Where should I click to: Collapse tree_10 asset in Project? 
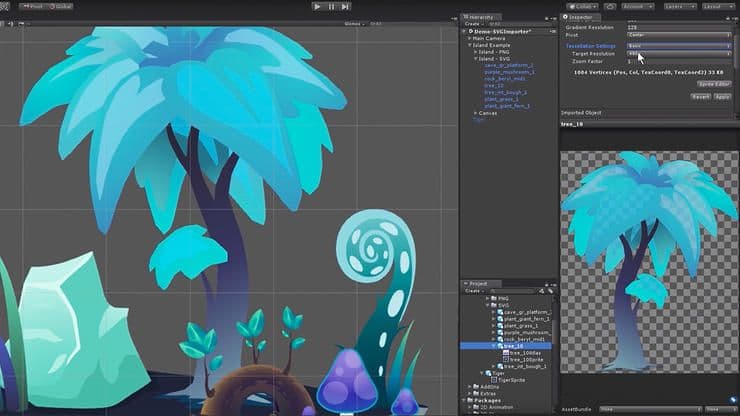(x=494, y=346)
